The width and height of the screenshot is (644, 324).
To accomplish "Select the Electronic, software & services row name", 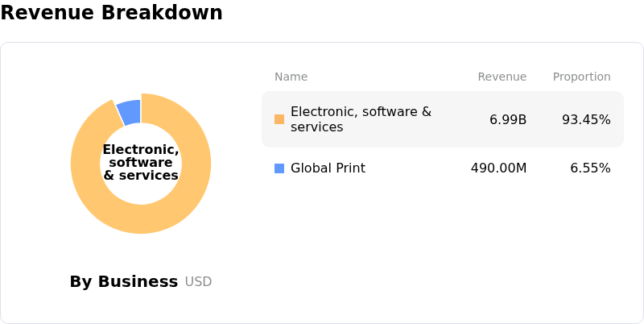I will pyautogui.click(x=361, y=119).
